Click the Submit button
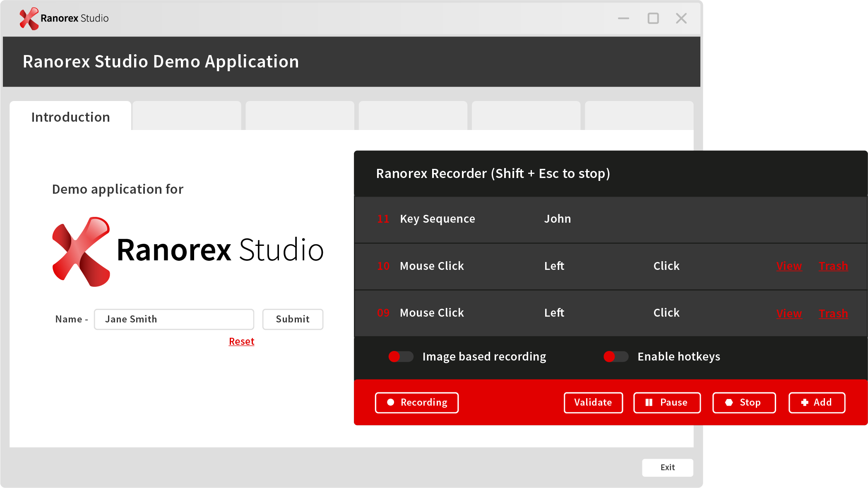 tap(293, 319)
